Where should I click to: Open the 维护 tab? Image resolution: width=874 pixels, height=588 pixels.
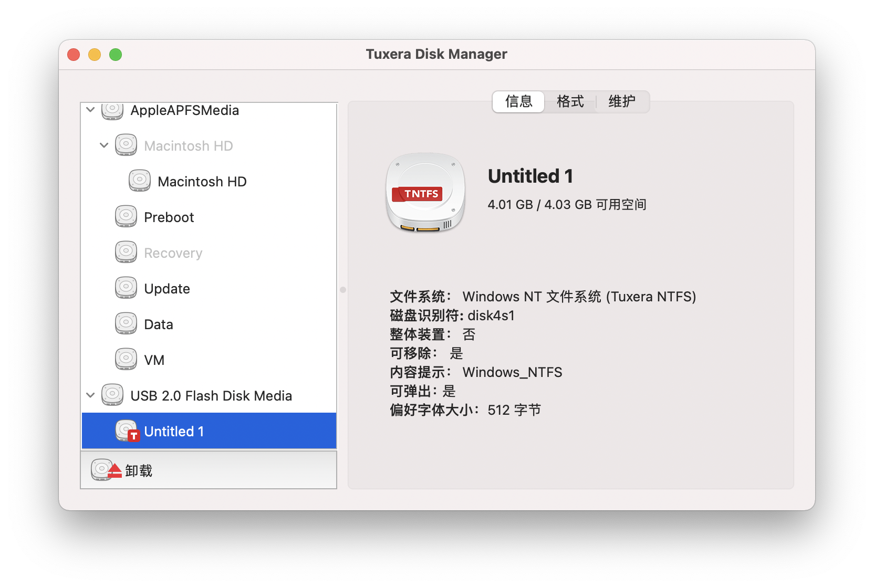[621, 101]
